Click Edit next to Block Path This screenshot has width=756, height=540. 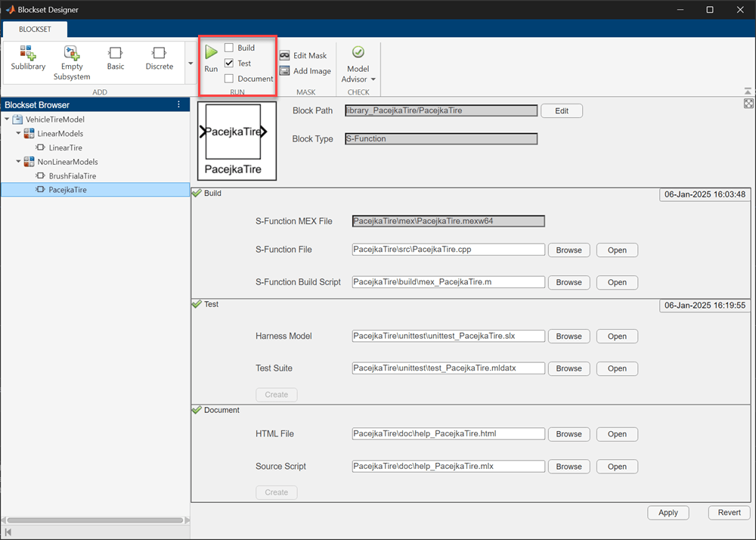[x=561, y=110]
